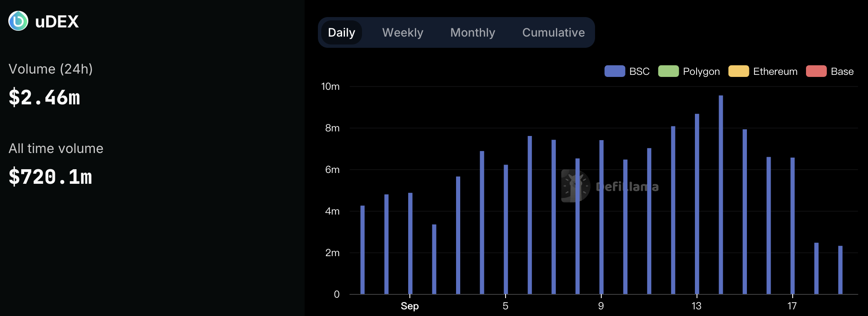Image resolution: width=868 pixels, height=316 pixels.
Task: Click the yellow Ethereum legend swatch
Action: 739,71
